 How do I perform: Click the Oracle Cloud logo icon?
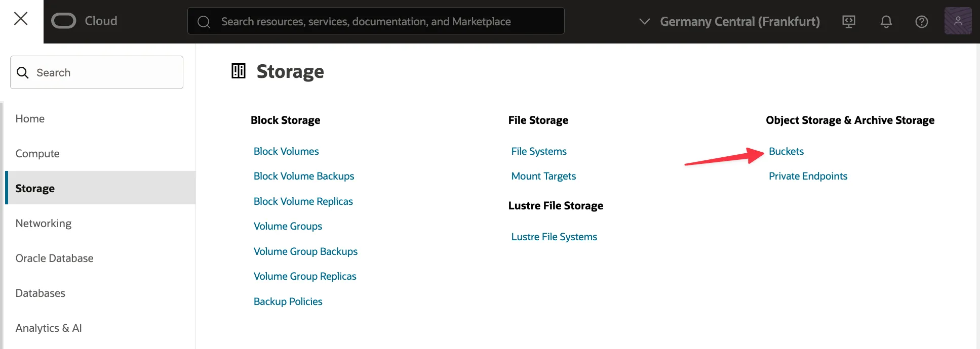[x=64, y=21]
